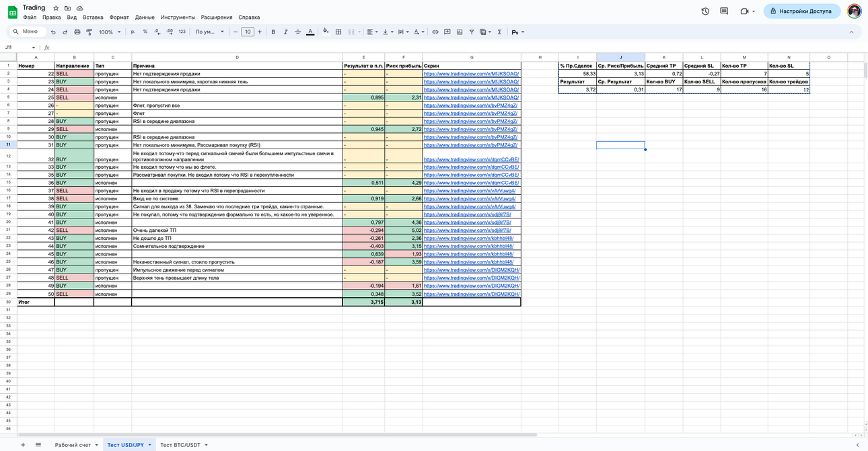Open the functions sigma menu
The image size is (868, 451).
499,32
